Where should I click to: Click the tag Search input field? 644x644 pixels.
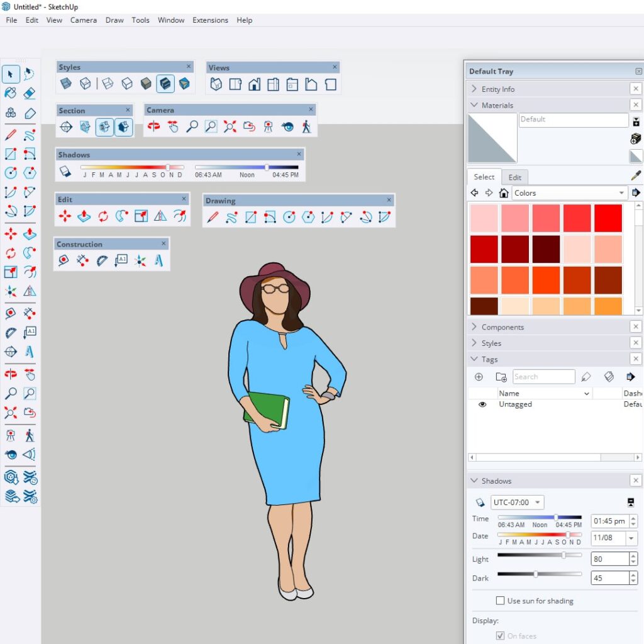point(543,377)
